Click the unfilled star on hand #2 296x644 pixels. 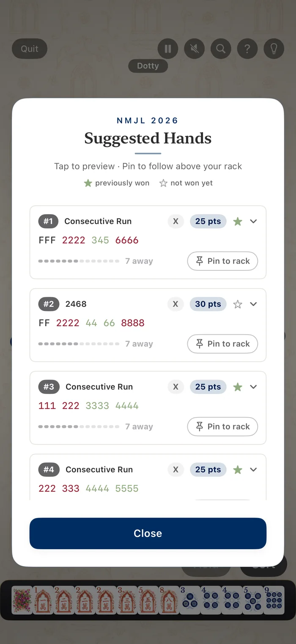[238, 304]
